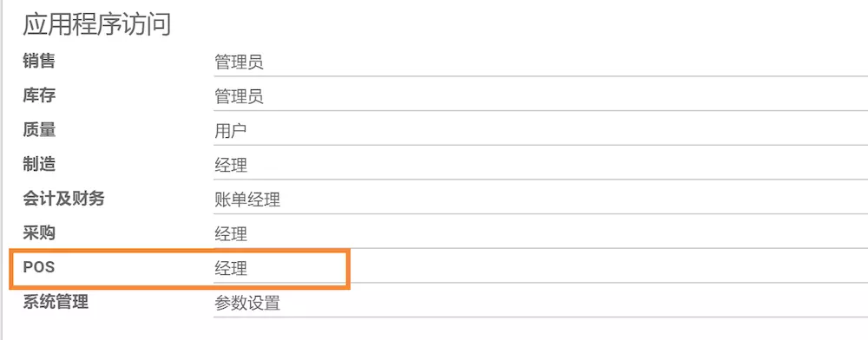The image size is (868, 340).
Task: Expand the highlighted POS role dropdown
Action: click(540, 269)
